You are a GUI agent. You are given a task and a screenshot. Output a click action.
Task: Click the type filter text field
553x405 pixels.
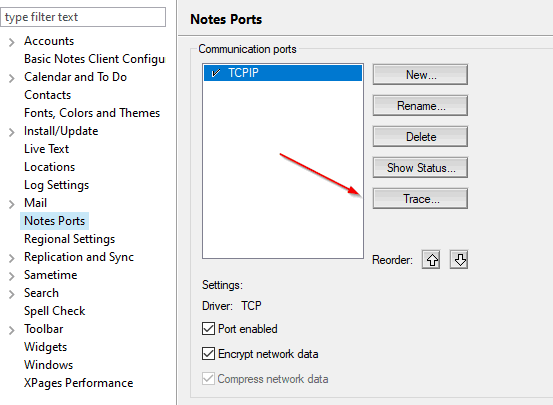pos(83,17)
